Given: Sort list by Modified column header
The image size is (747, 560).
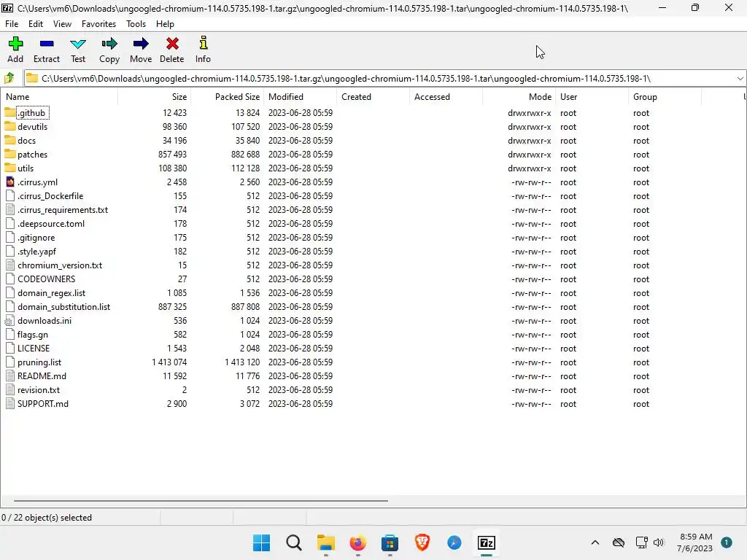Looking at the screenshot, I should tap(300, 97).
